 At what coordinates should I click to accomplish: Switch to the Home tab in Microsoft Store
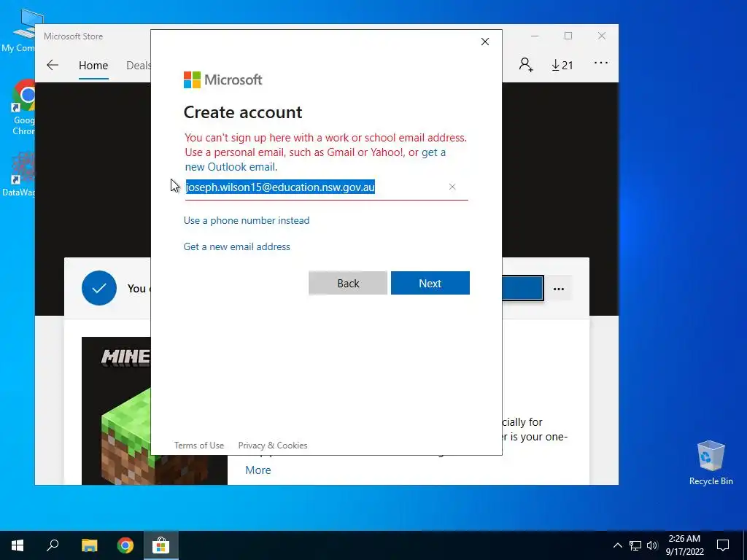(x=93, y=65)
